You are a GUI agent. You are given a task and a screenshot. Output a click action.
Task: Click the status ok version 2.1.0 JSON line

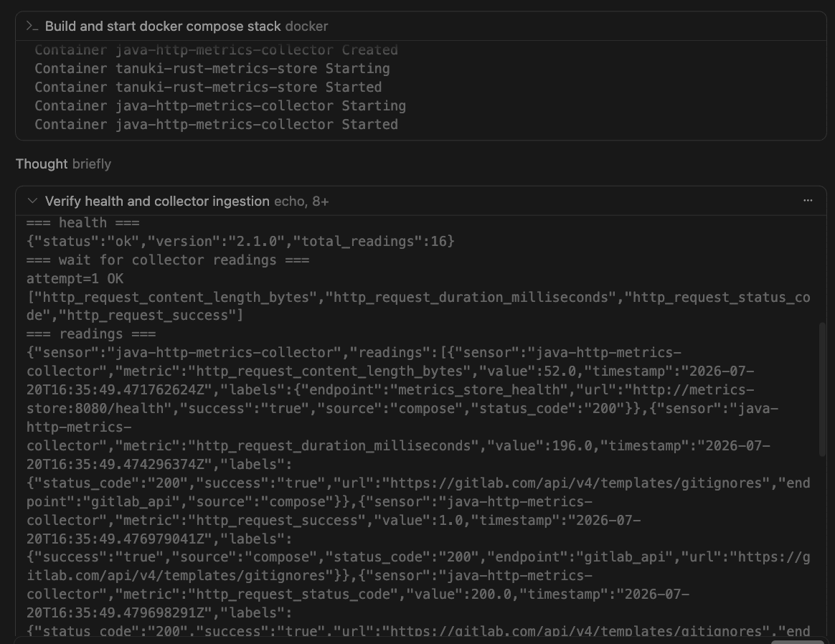click(241, 242)
